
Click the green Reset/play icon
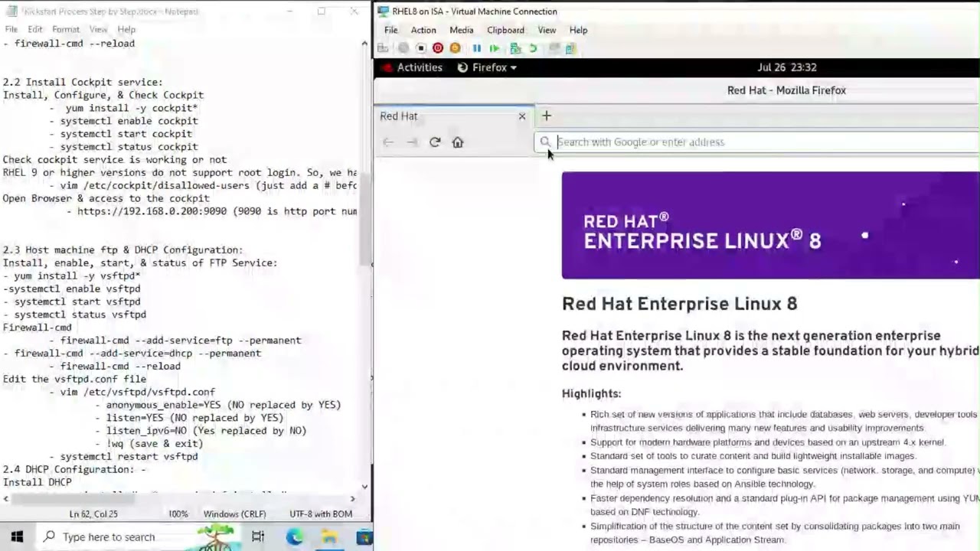pos(495,48)
